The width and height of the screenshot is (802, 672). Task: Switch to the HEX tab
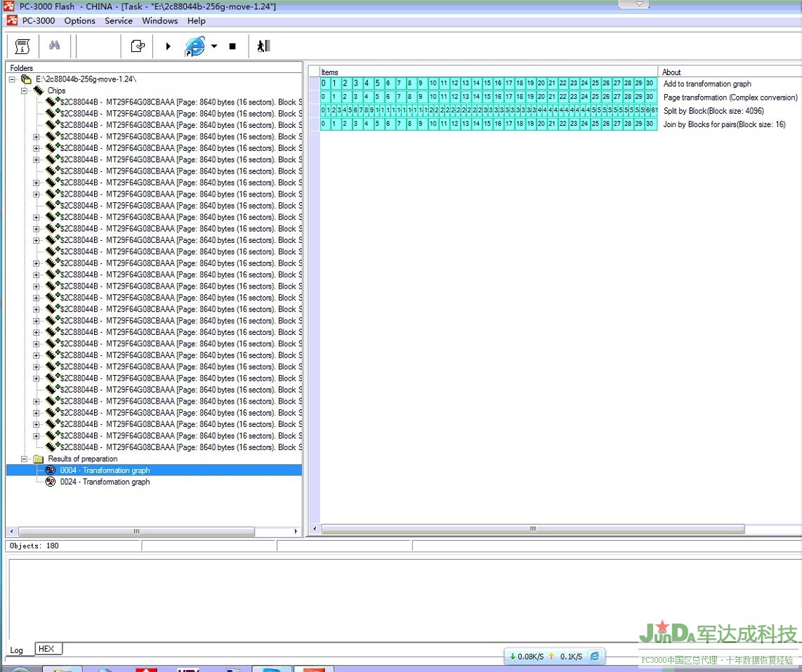coord(46,649)
